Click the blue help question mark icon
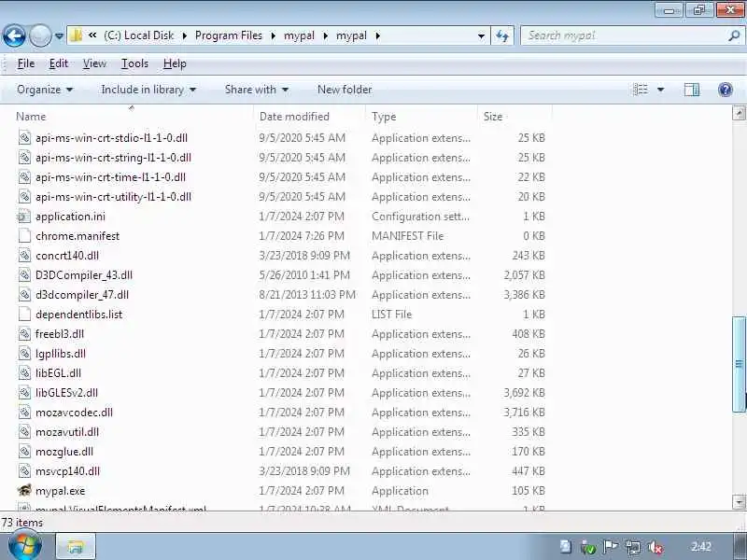The image size is (747, 560). tap(726, 90)
